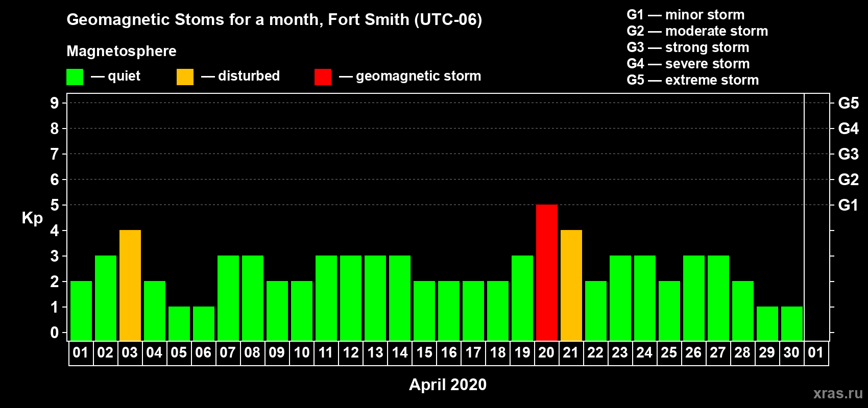Click the 'G3 — strong storm' legend line
The image size is (868, 408).
click(688, 47)
